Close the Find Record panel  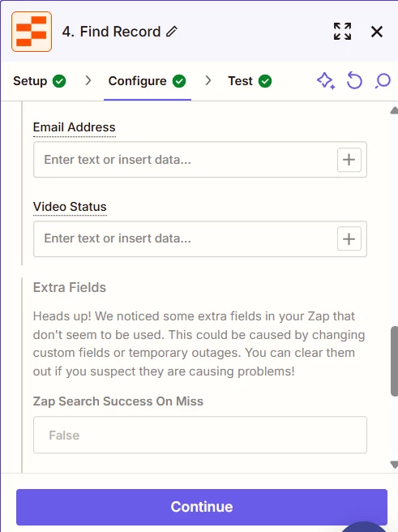377,32
